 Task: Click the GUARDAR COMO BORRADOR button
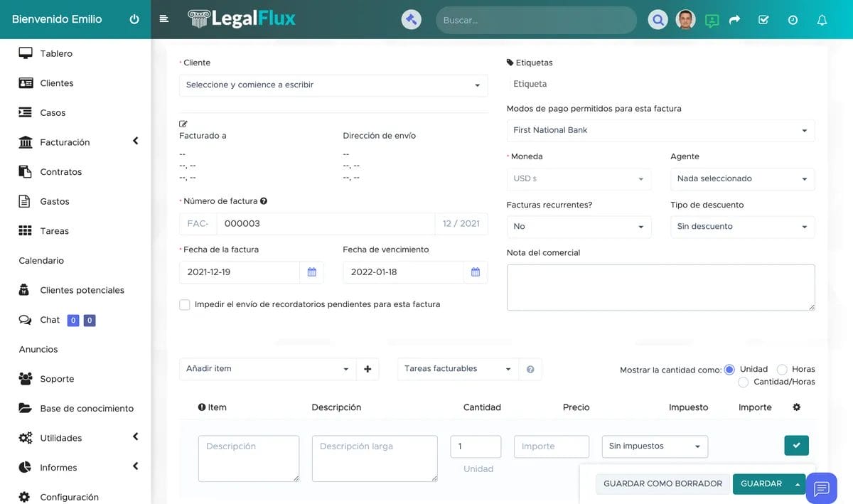pos(662,484)
